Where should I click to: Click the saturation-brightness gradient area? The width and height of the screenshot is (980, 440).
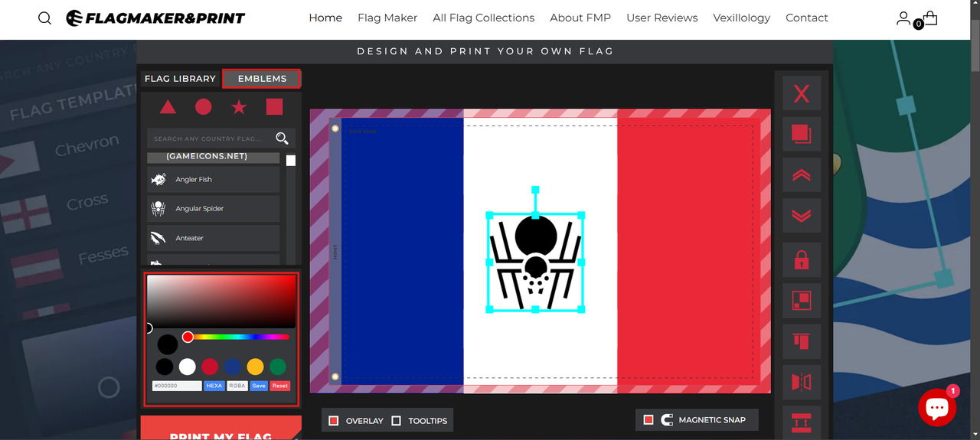pyautogui.click(x=221, y=301)
